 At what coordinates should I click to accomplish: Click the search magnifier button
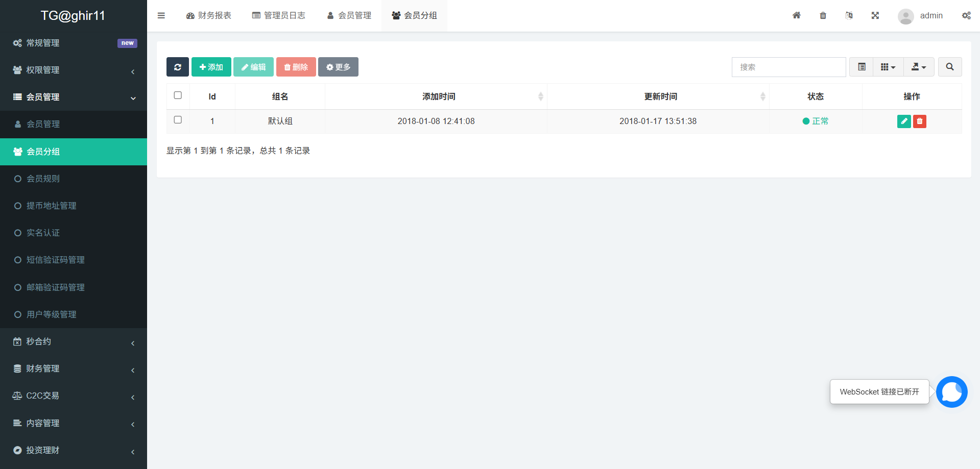point(950,67)
